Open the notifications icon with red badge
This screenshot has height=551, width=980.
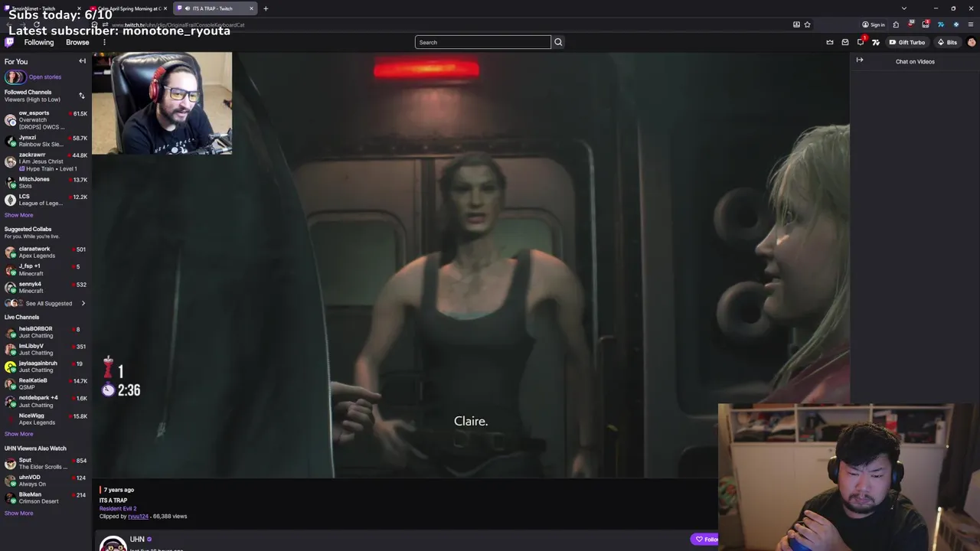pyautogui.click(x=861, y=42)
